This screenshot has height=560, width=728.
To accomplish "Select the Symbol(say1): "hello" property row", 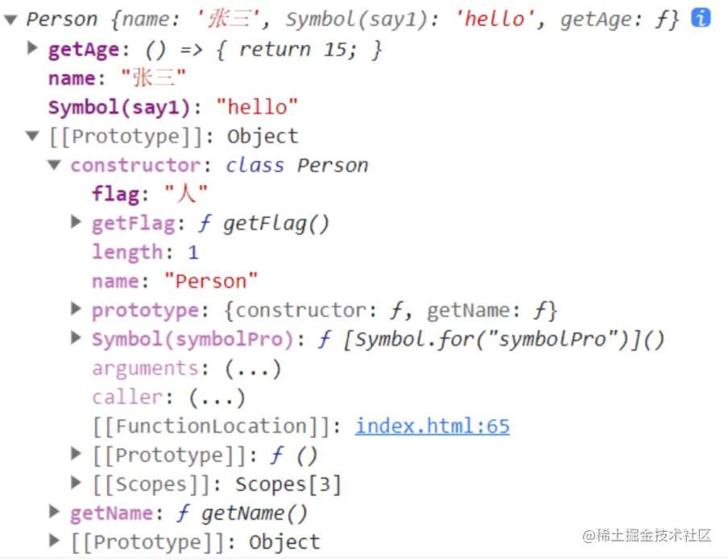I will [172, 107].
